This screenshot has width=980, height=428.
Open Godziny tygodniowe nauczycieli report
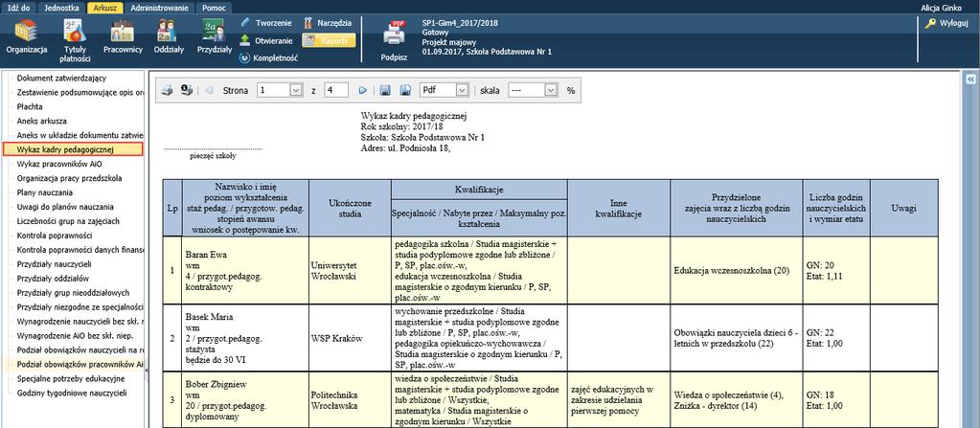71,393
